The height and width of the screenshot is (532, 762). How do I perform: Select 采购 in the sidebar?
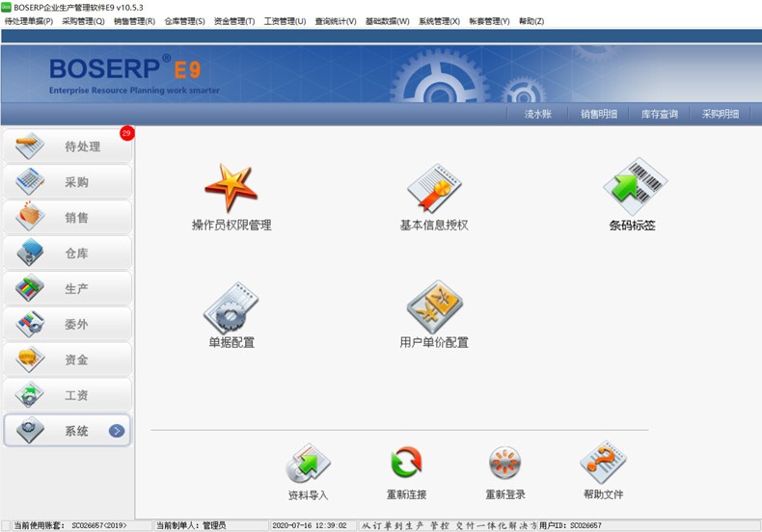click(x=68, y=182)
